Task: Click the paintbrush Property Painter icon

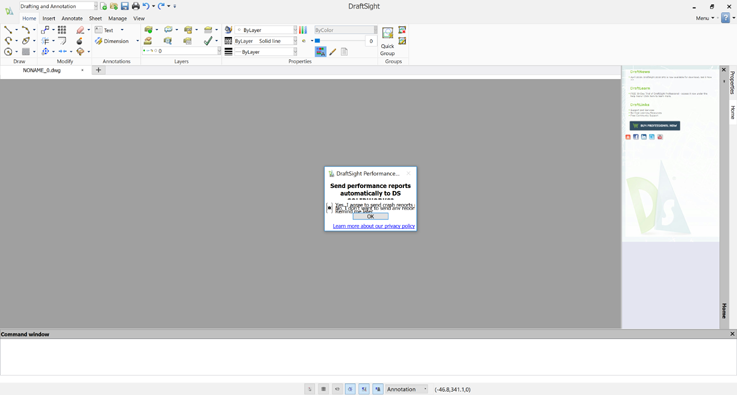Action: tap(333, 52)
